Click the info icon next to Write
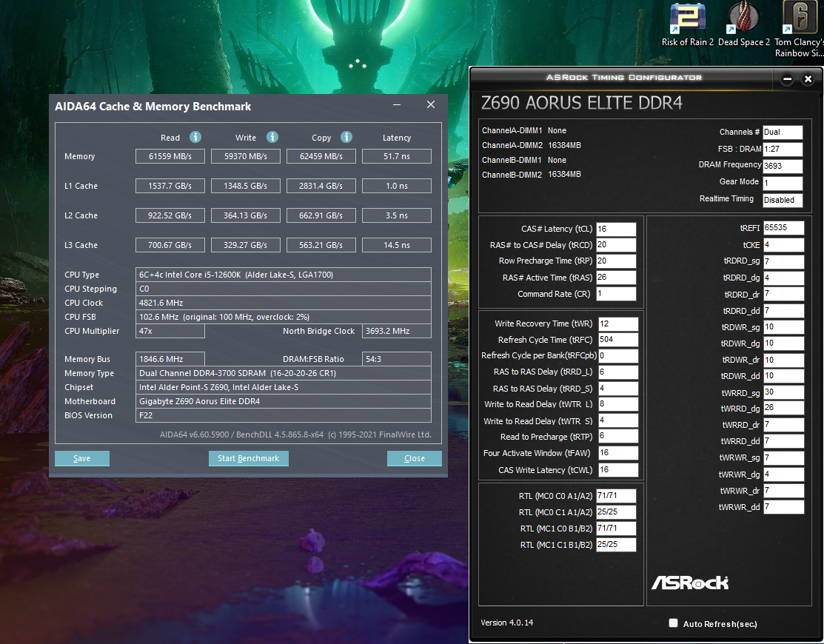 pyautogui.click(x=272, y=137)
